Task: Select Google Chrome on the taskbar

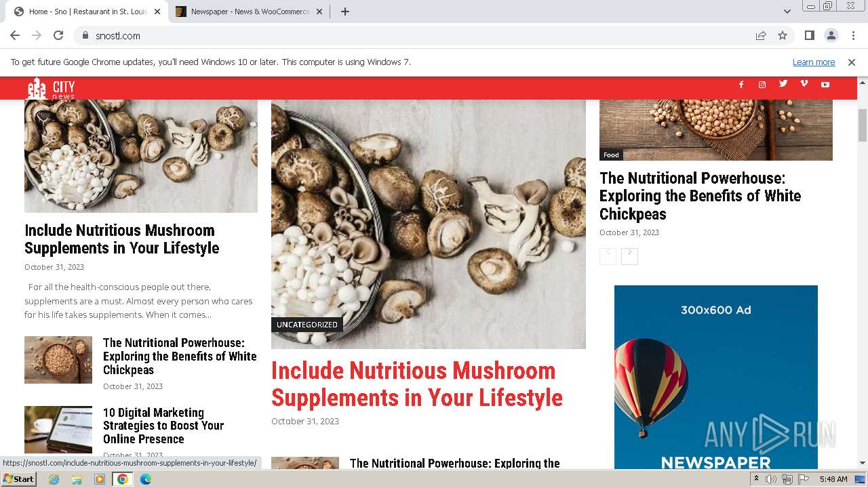Action: (x=122, y=479)
